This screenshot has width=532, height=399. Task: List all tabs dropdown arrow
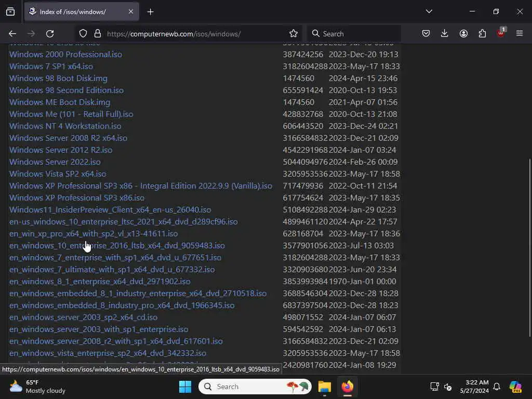[429, 11]
